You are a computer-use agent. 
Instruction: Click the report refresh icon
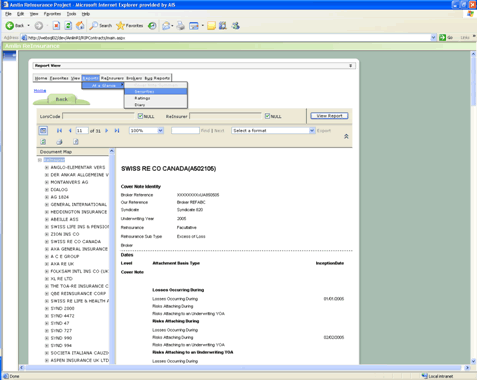tap(43, 142)
